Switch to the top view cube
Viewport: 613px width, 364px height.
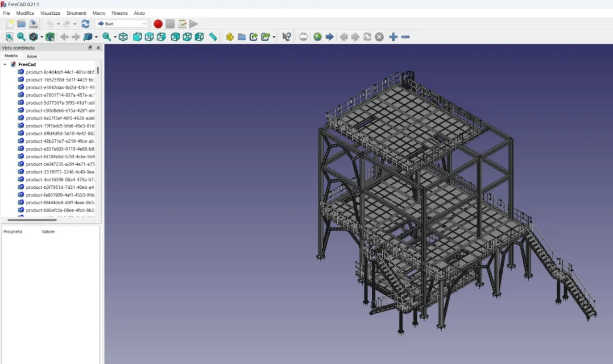(x=149, y=37)
